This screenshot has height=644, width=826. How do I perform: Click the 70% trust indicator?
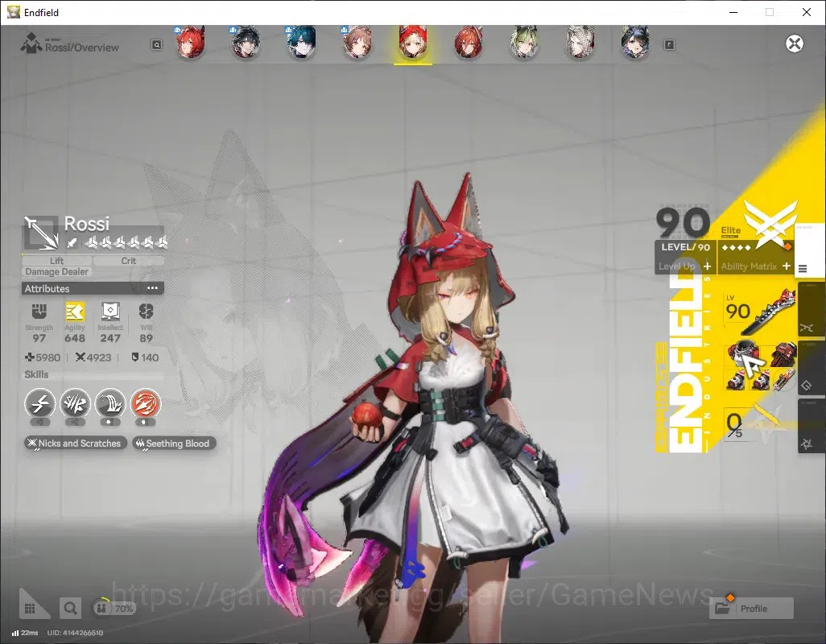(114, 609)
